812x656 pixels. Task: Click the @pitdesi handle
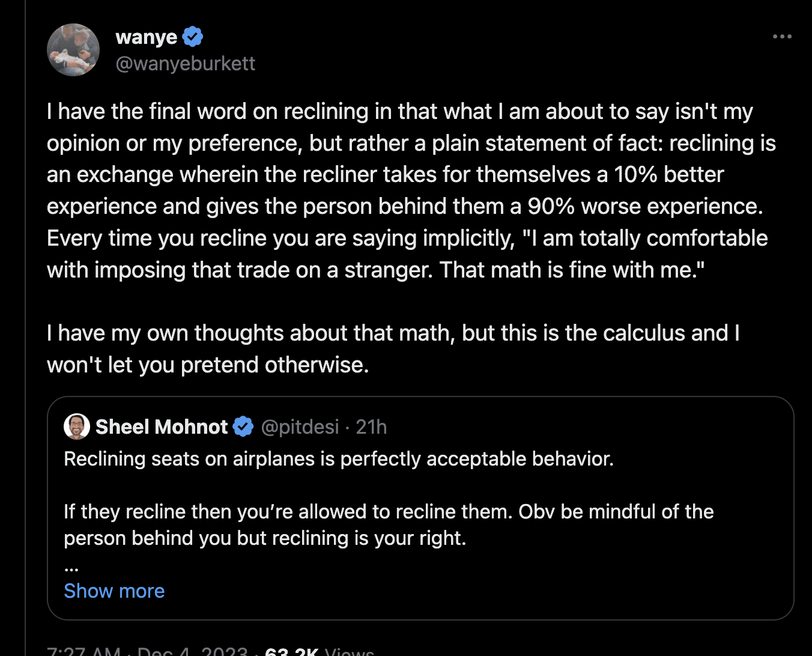point(300,427)
